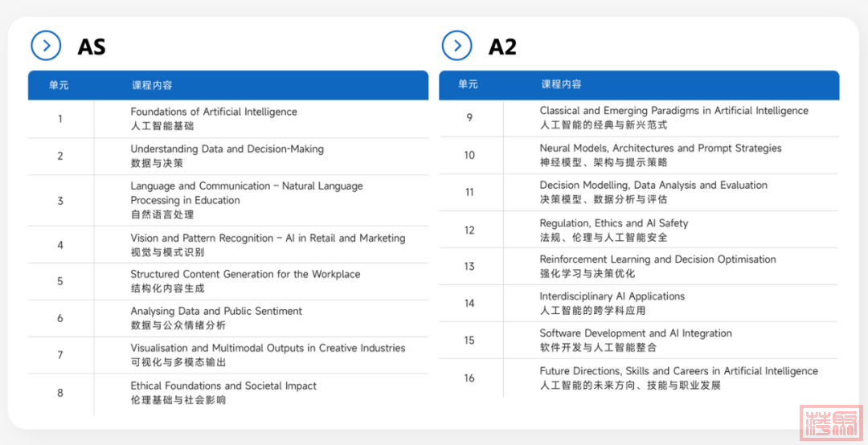
Task: Select 'Vision and Pattern Recognition' row text
Action: [268, 238]
